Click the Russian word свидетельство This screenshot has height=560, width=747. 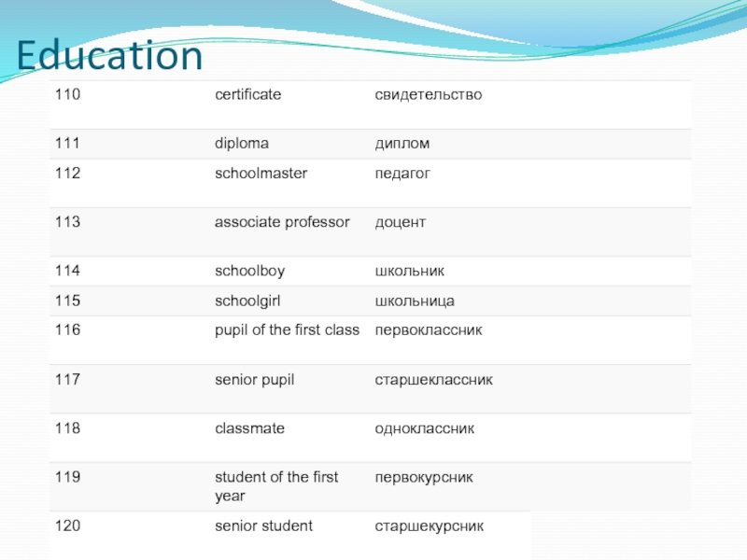pos(429,95)
